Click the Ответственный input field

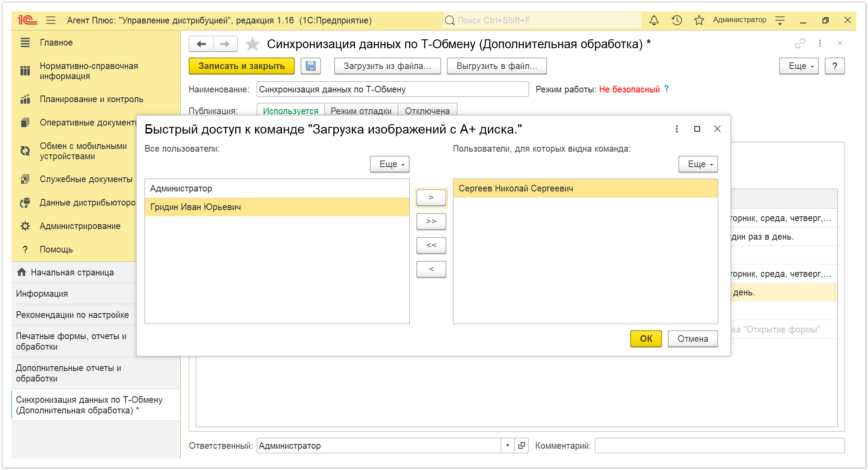(x=379, y=446)
